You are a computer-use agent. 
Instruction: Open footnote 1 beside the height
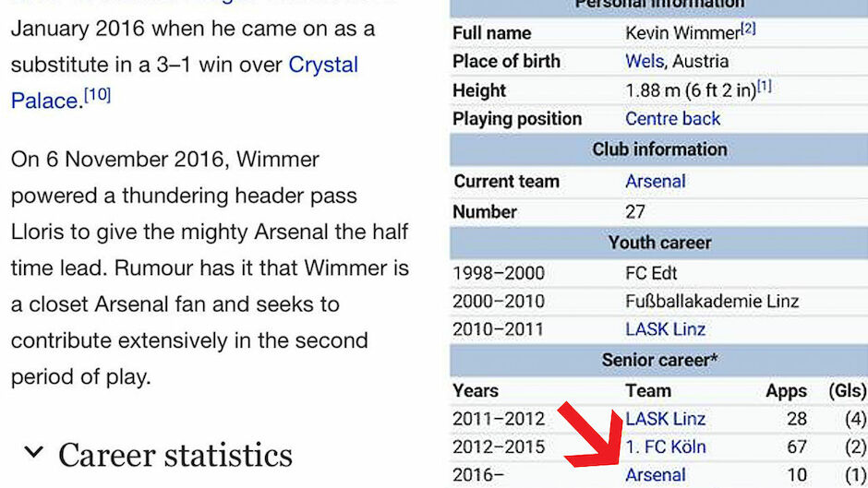[765, 85]
